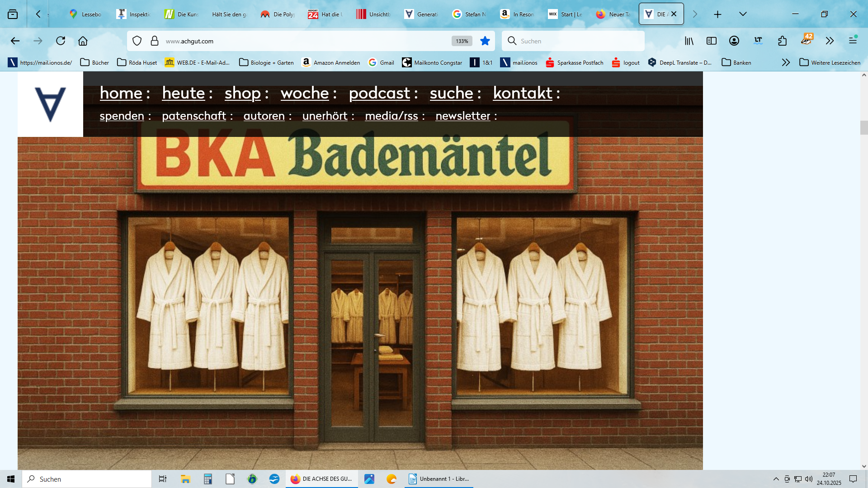Open the Weitere Lesezeichen folder
Screen dimensions: 868x488
coord(830,63)
